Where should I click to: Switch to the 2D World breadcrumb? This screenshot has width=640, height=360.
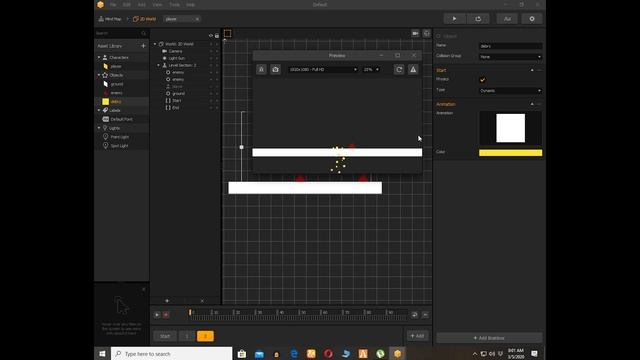pos(144,19)
